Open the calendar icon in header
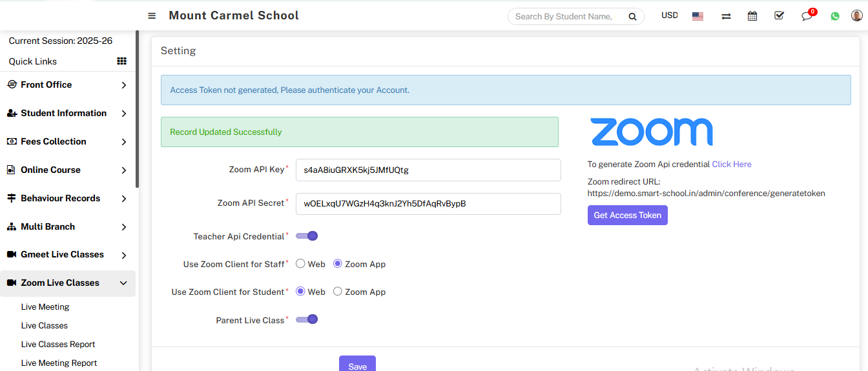The image size is (868, 371). tap(752, 16)
